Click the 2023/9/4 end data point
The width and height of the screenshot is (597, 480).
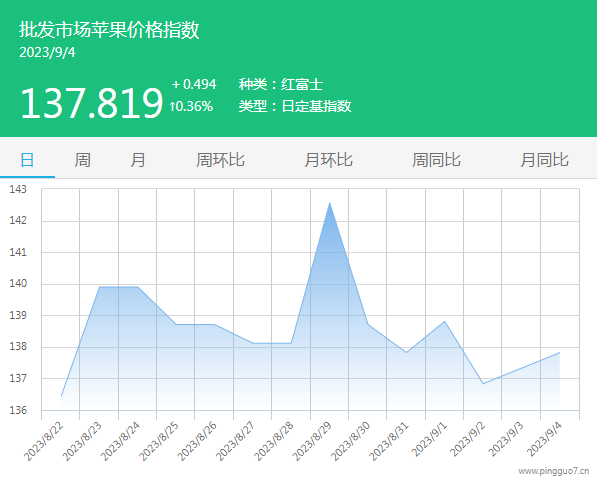[x=559, y=352]
